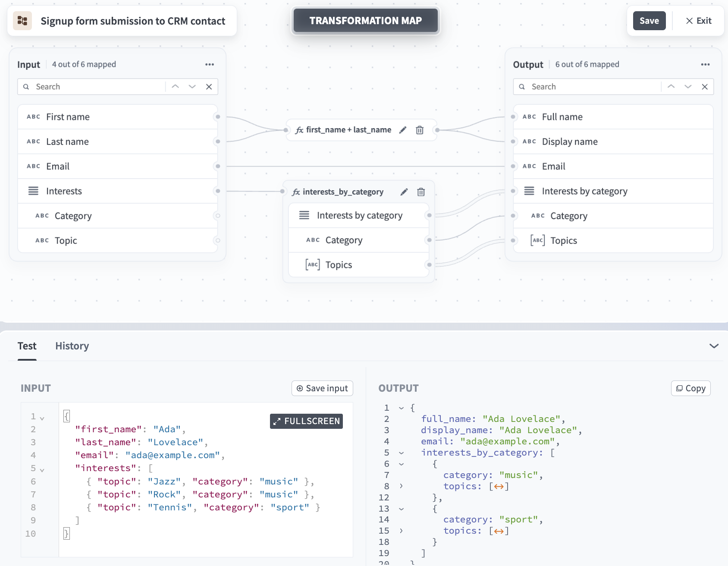This screenshot has width=728, height=566.
Task: Click the '6 out of 6 mapped' label
Action: pos(587,64)
